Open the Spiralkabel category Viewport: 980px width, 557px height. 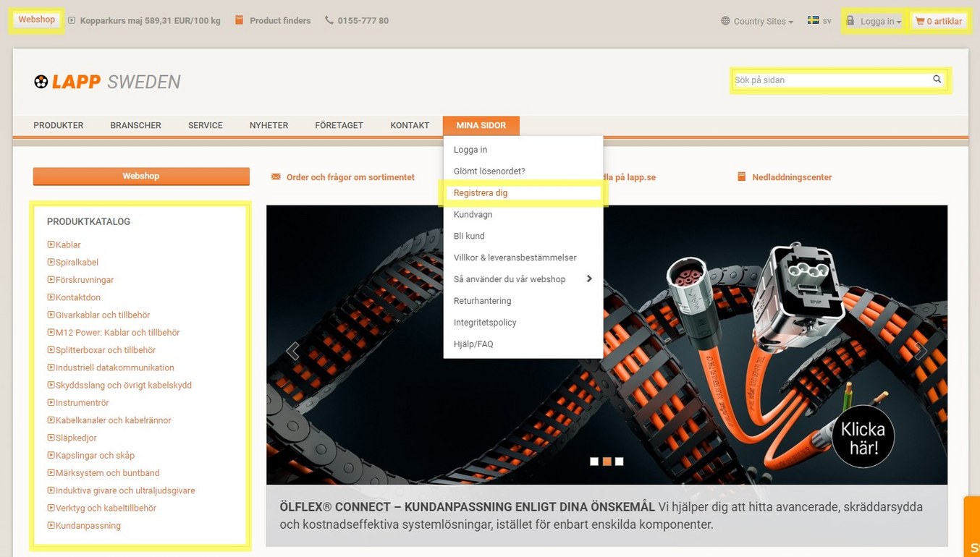77,263
